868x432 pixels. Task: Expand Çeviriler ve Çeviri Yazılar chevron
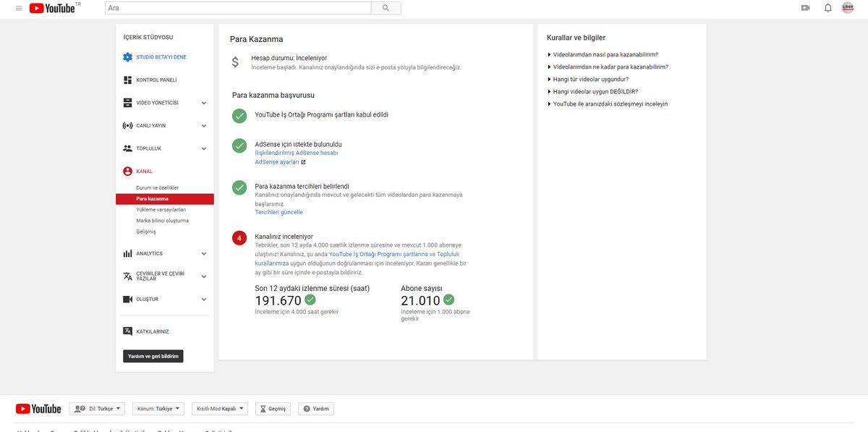coord(204,276)
